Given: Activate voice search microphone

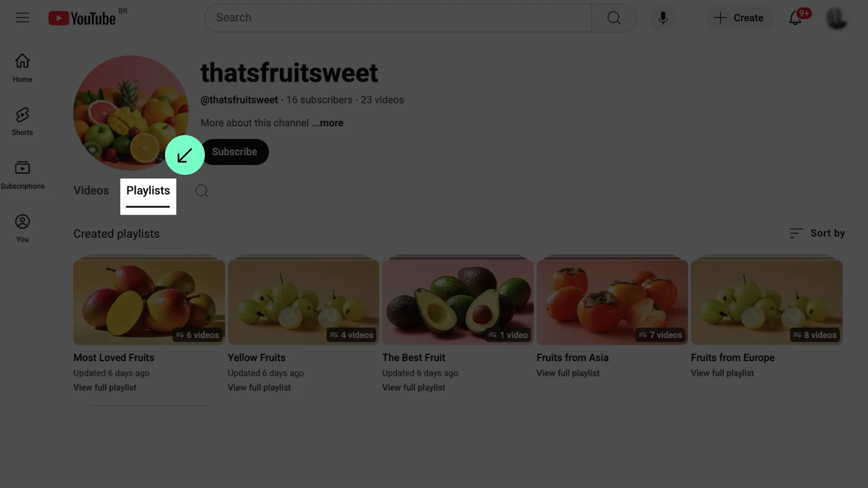Looking at the screenshot, I should 663,18.
